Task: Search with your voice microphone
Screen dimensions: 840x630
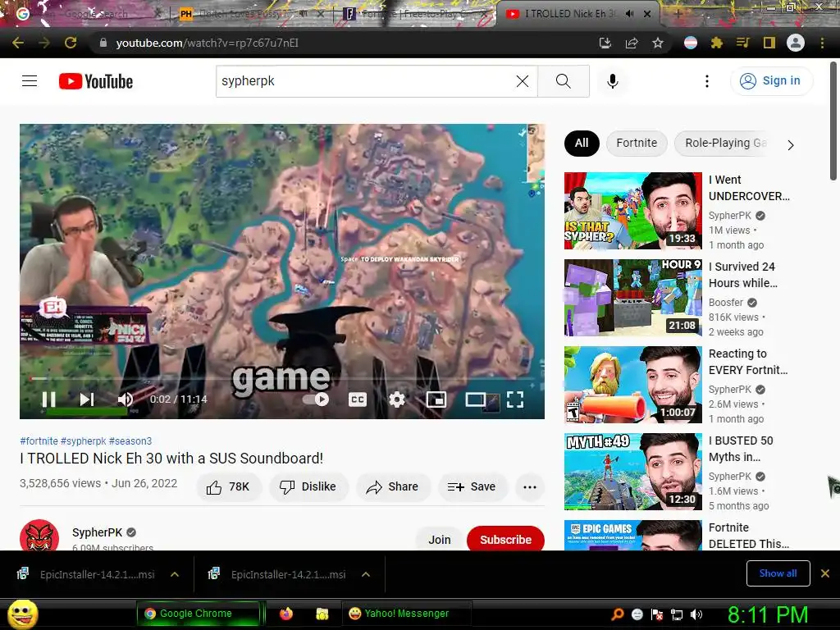Action: click(x=613, y=81)
